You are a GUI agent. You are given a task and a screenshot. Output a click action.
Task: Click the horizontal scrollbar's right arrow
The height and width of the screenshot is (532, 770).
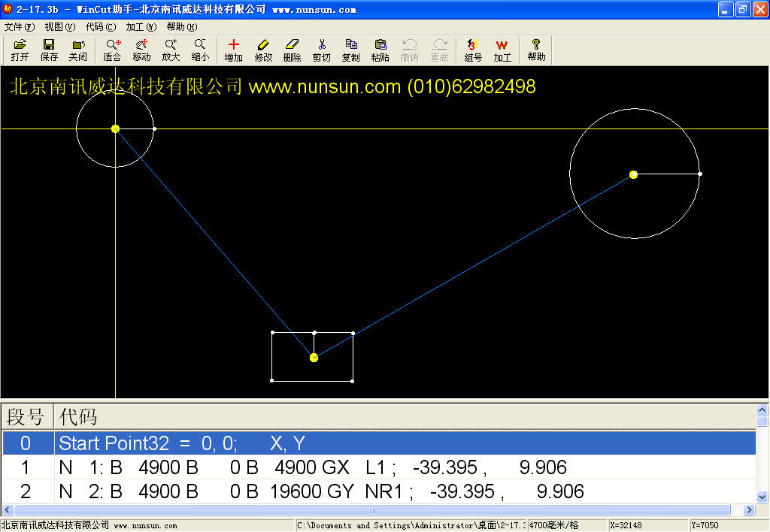coord(748,510)
